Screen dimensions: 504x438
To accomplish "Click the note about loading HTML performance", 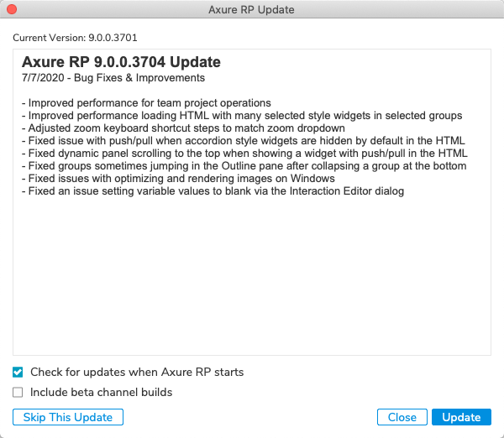I will [242, 116].
